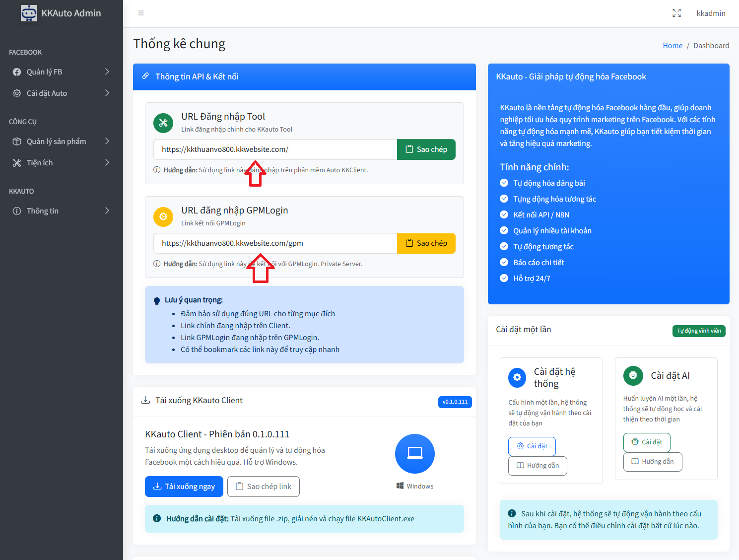This screenshot has width=739, height=560.
Task: Open the Tiện ích sidebar menu
Action: tap(62, 163)
